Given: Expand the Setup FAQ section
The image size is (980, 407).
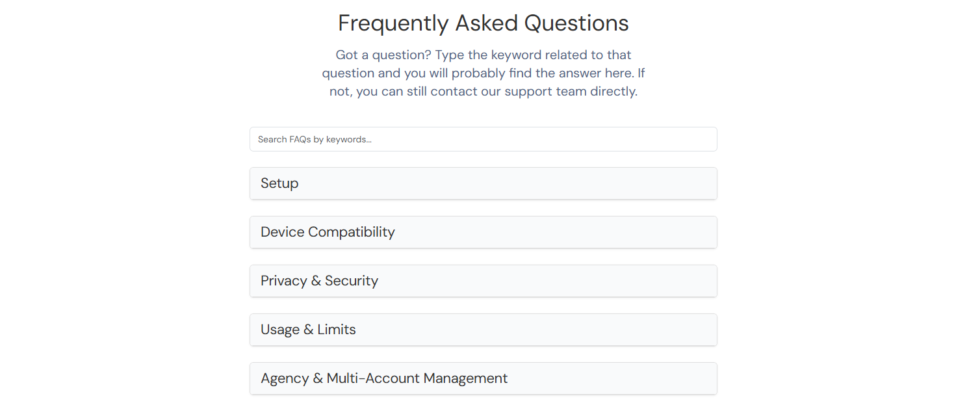Looking at the screenshot, I should point(483,183).
